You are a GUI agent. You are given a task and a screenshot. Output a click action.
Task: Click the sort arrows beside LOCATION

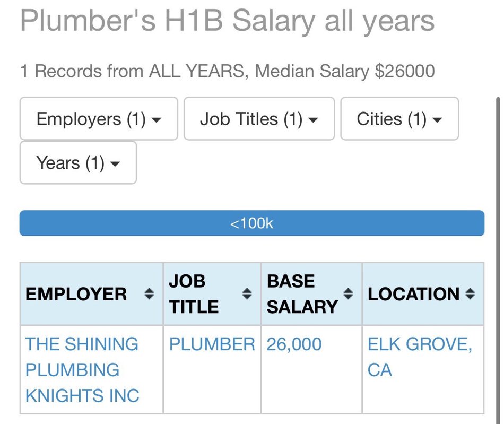point(470,294)
